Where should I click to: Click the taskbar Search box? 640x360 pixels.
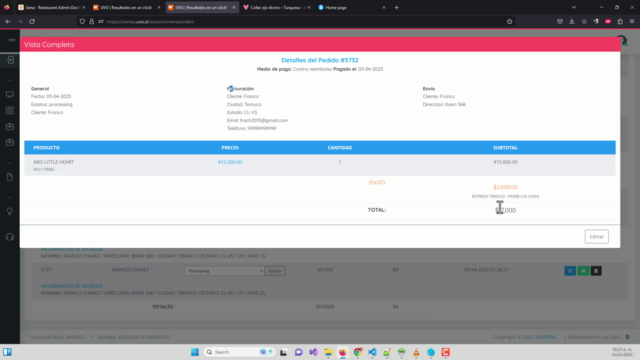[239, 352]
